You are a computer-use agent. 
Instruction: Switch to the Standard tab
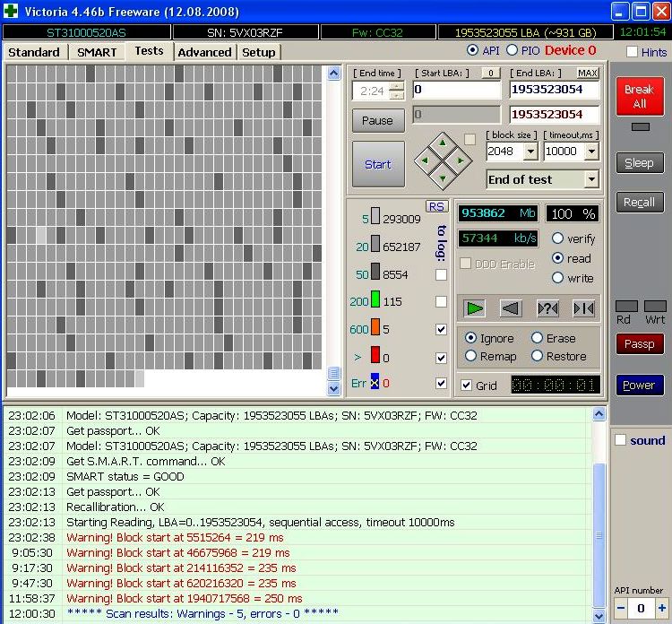(x=34, y=52)
